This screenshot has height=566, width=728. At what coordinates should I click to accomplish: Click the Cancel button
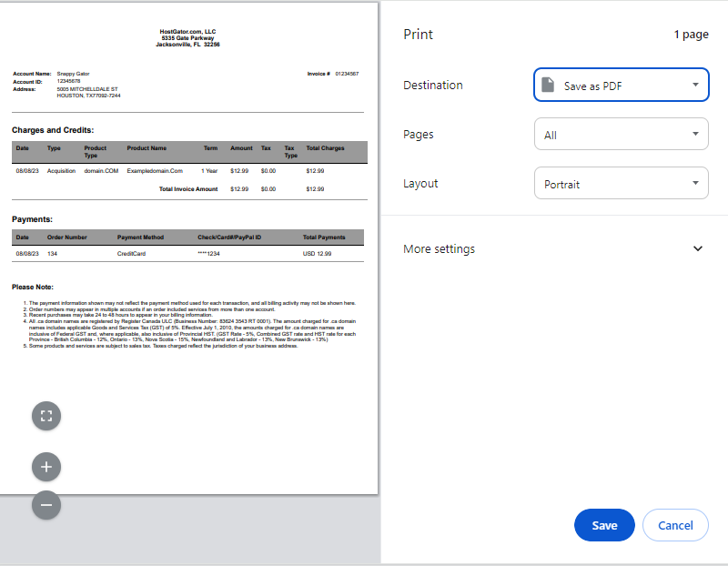[x=675, y=525]
